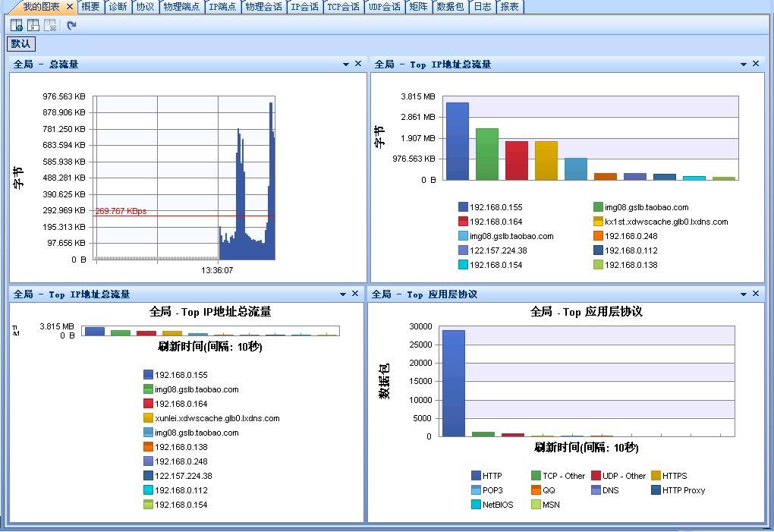Click the tall blue HTTP bar in protocol chart

click(454, 382)
